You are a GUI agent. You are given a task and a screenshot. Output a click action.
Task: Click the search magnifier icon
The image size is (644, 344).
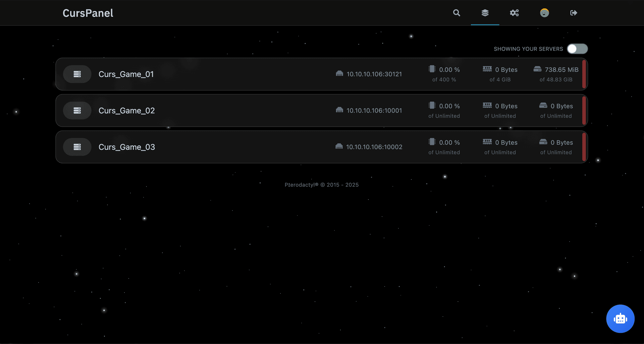pos(457,13)
